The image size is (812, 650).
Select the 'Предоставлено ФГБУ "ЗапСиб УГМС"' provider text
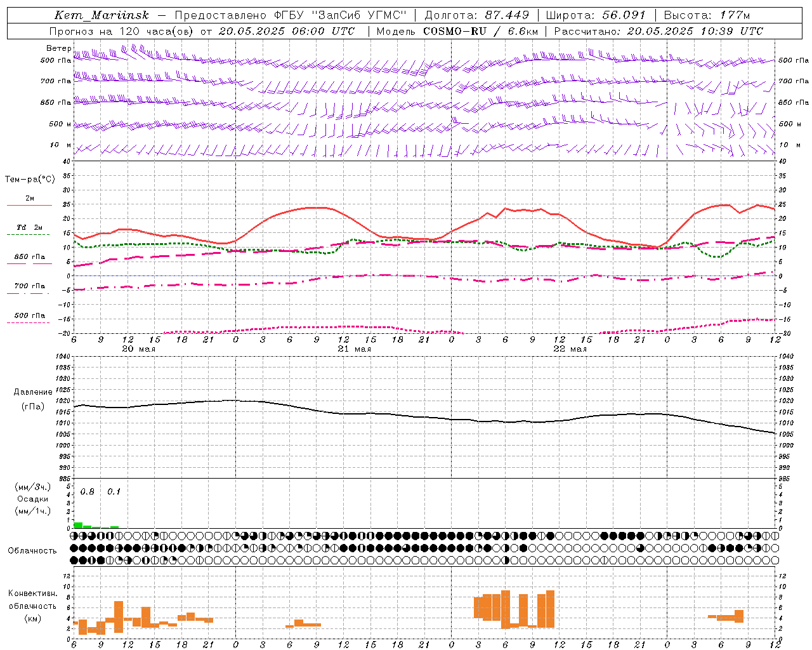point(290,15)
